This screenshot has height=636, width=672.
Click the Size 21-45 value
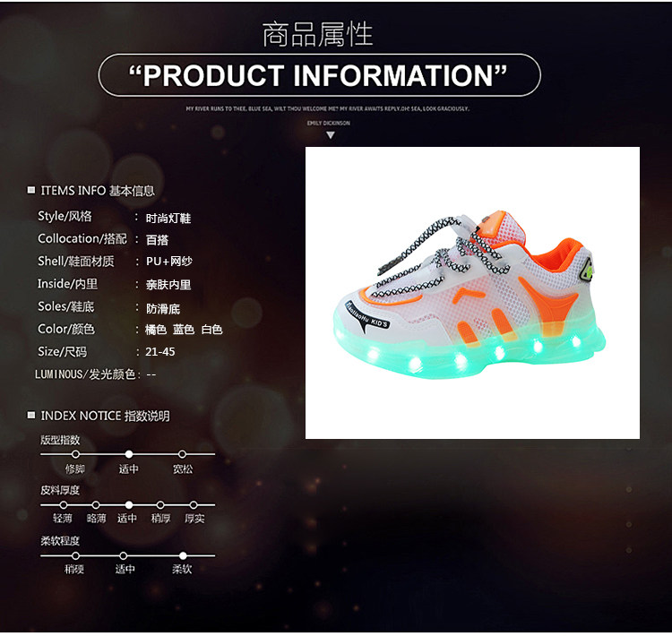tap(159, 352)
